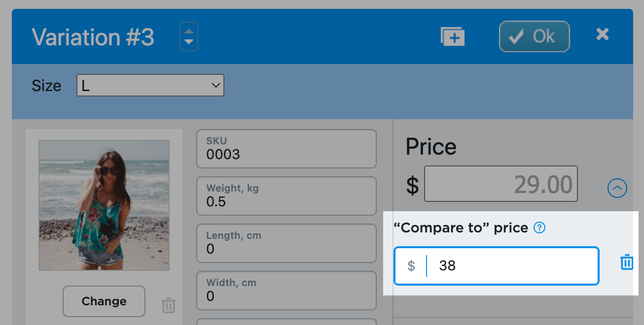Click the up arrow to switch variations
The width and height of the screenshot is (644, 325).
188,32
